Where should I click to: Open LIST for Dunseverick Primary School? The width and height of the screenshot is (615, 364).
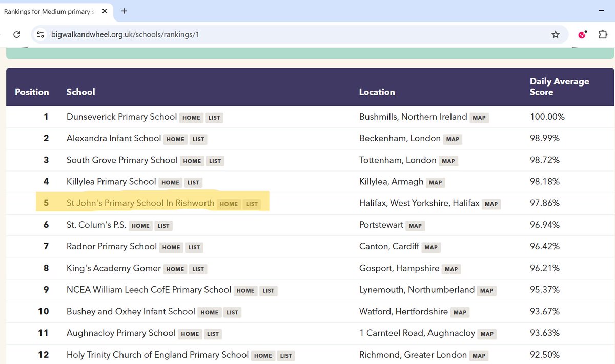(x=214, y=118)
